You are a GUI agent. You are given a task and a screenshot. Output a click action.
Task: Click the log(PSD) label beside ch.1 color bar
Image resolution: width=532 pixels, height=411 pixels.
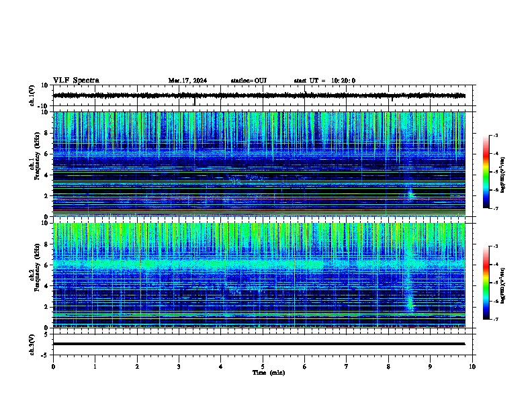pyautogui.click(x=502, y=175)
